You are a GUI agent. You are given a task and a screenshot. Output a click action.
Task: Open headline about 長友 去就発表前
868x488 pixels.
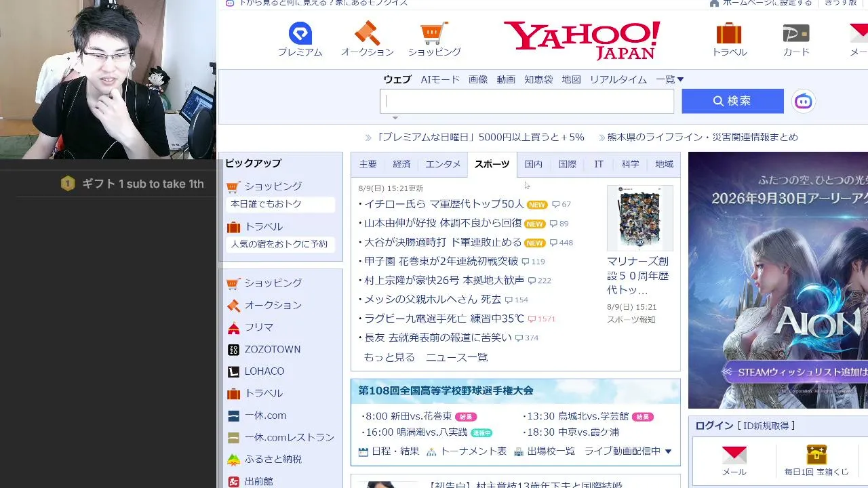pos(438,337)
